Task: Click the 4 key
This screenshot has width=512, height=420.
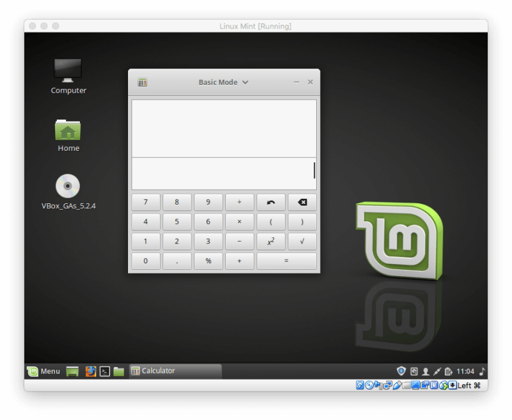Action: tap(146, 222)
